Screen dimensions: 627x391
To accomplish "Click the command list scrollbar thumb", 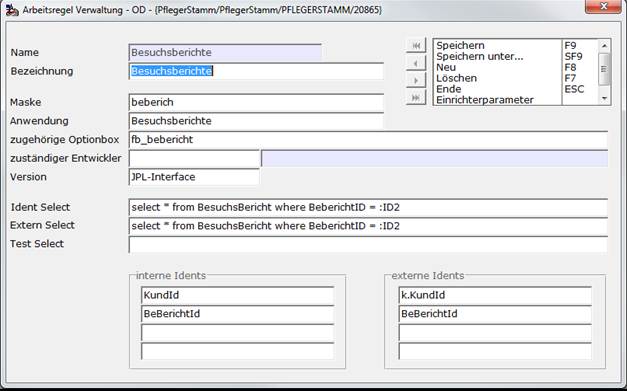I will tap(604, 69).
